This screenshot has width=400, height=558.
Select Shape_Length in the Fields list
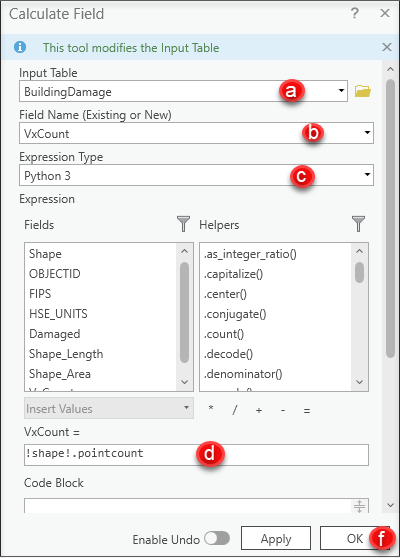(66, 354)
